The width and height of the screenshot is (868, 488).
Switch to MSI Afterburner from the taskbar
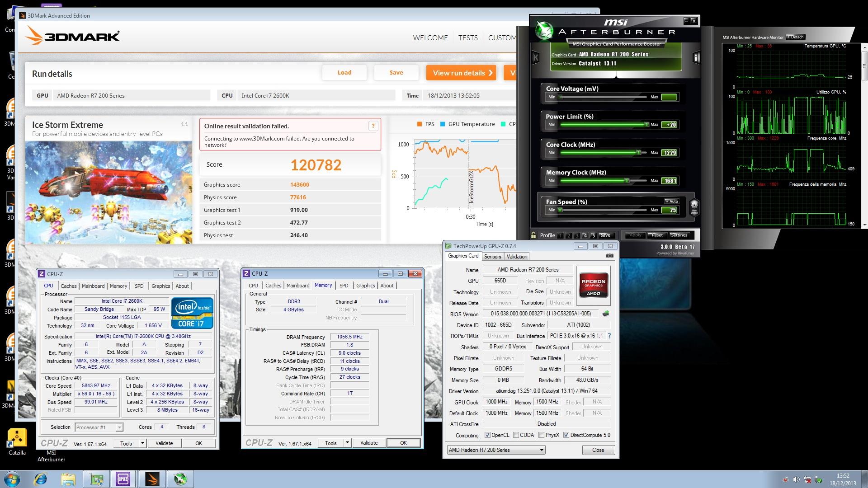(180, 479)
